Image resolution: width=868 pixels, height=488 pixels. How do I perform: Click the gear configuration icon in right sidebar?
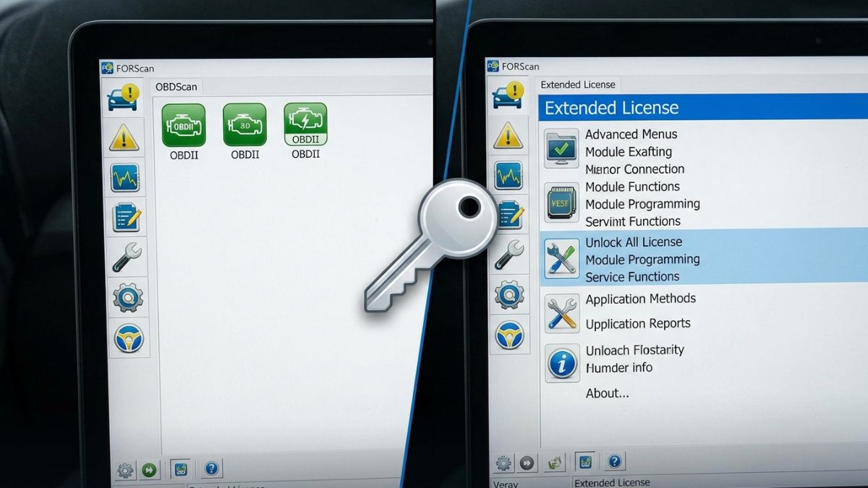click(510, 295)
